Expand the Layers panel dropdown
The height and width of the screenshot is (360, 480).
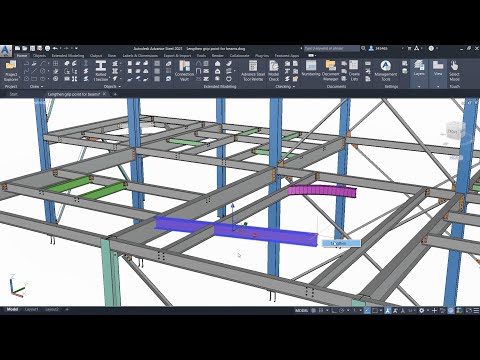[x=419, y=86]
